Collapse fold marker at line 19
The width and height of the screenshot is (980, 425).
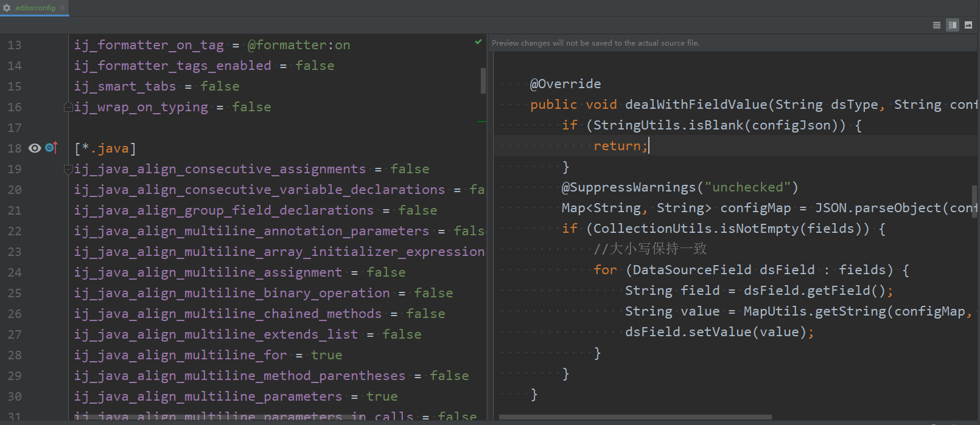click(x=68, y=170)
